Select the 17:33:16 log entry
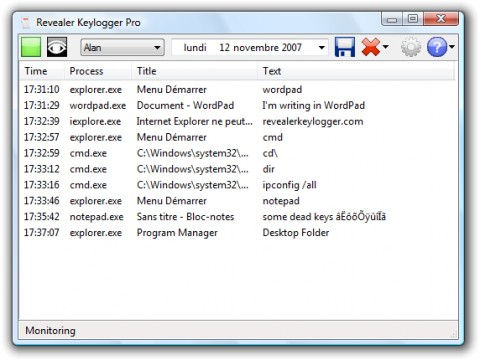Screen dimensions: 480x360 238,185
